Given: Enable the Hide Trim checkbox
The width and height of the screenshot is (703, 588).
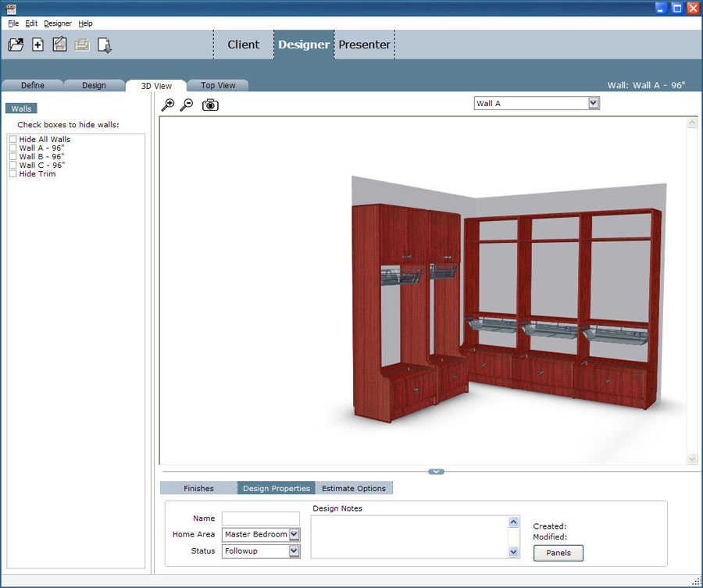Looking at the screenshot, I should (12, 173).
